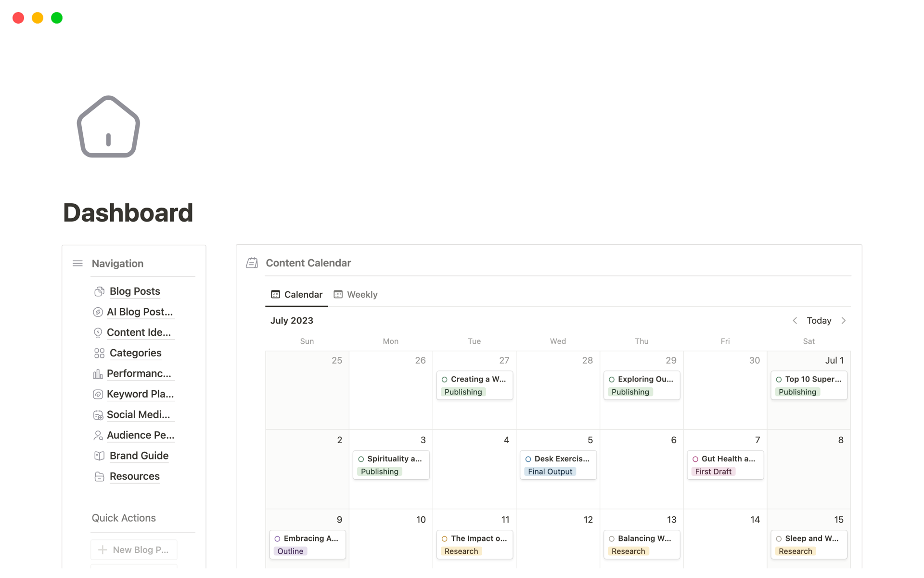Viewport: 924px width, 578px height.
Task: Click the Performance bar chart icon
Action: tap(98, 374)
